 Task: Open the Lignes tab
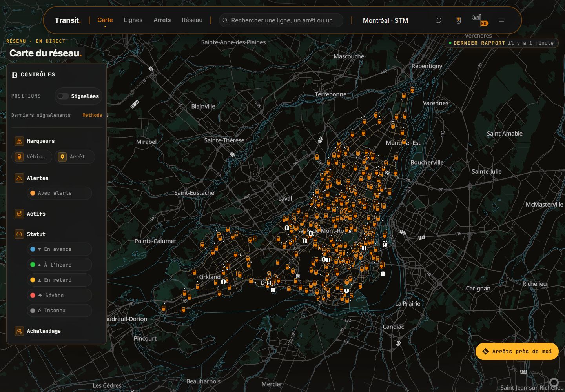pos(133,20)
